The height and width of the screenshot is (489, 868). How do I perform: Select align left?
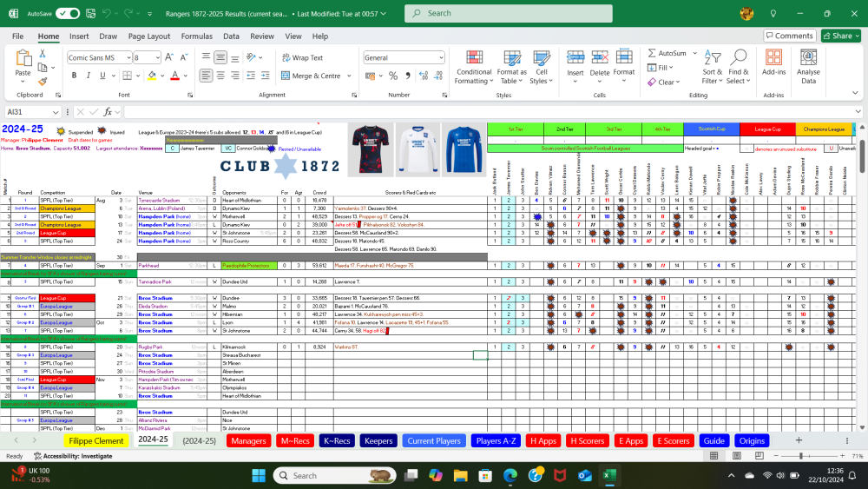(206, 76)
